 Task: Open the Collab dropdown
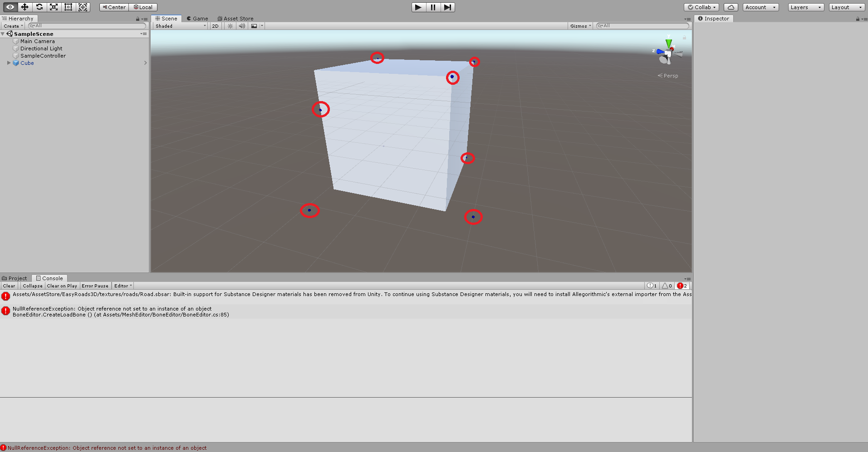701,7
